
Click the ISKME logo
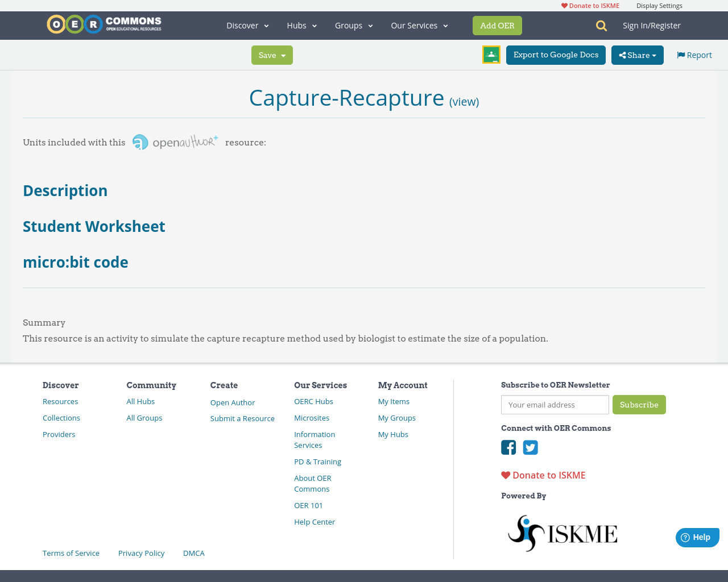(562, 533)
